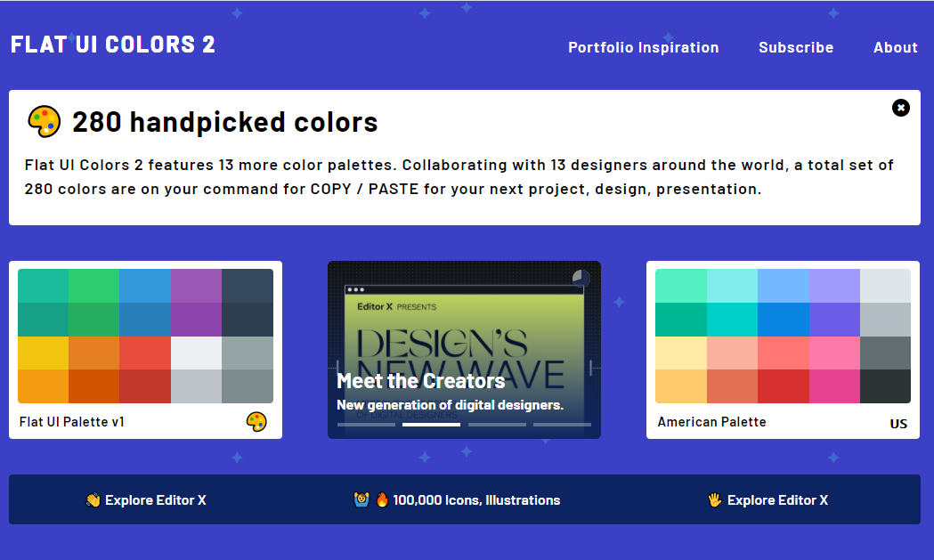The image size is (934, 560).
Task: Pick the hot pink swatch in American Palette
Action: pyautogui.click(x=835, y=386)
